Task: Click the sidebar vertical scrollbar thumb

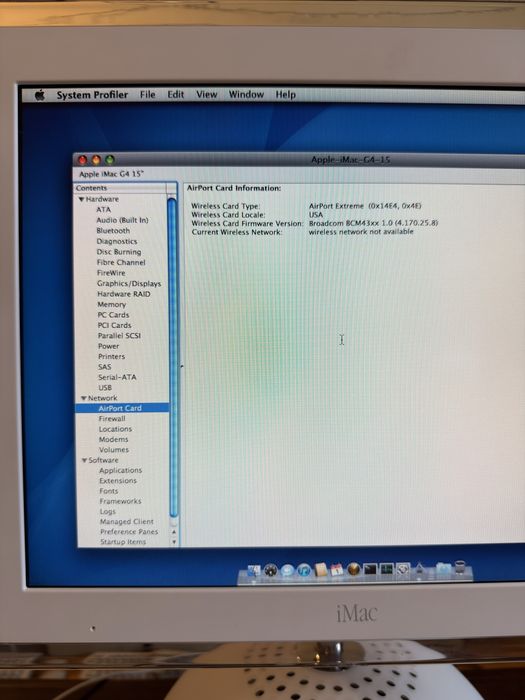Action: click(x=173, y=357)
